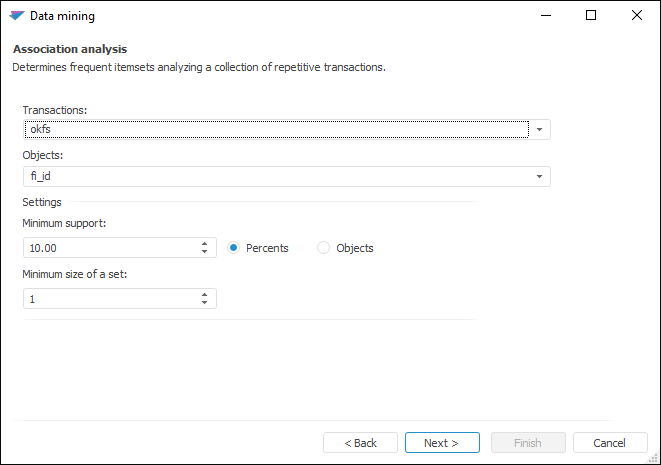This screenshot has height=465, width=661.
Task: Go to the previous step with Back
Action: [x=360, y=443]
